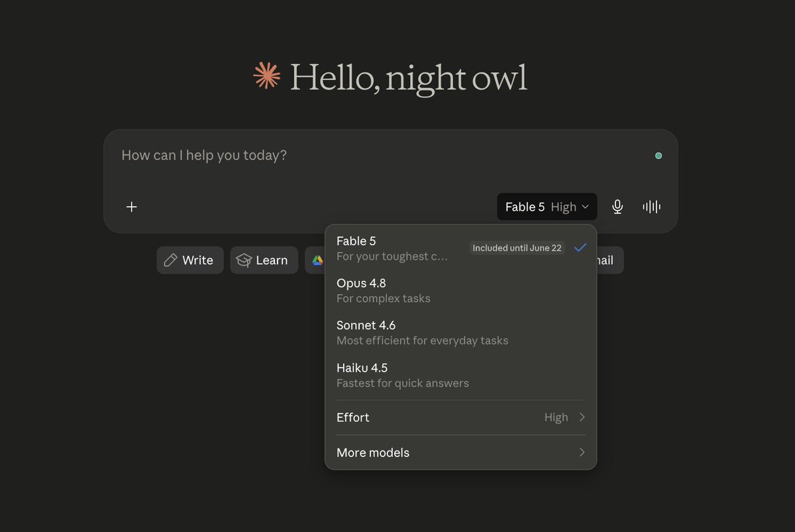The width and height of the screenshot is (795, 532).
Task: Choose Sonnet 4.6 model
Action: pos(461,333)
